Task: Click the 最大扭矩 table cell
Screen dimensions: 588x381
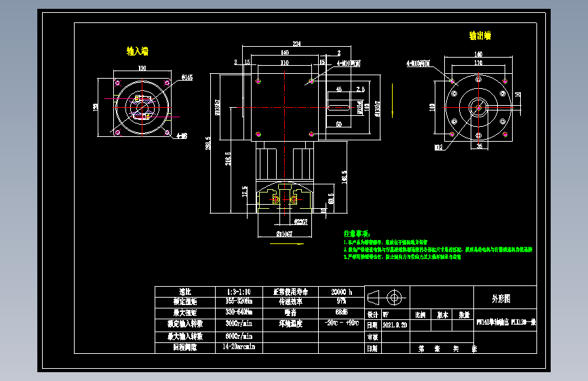Action: pos(185,313)
